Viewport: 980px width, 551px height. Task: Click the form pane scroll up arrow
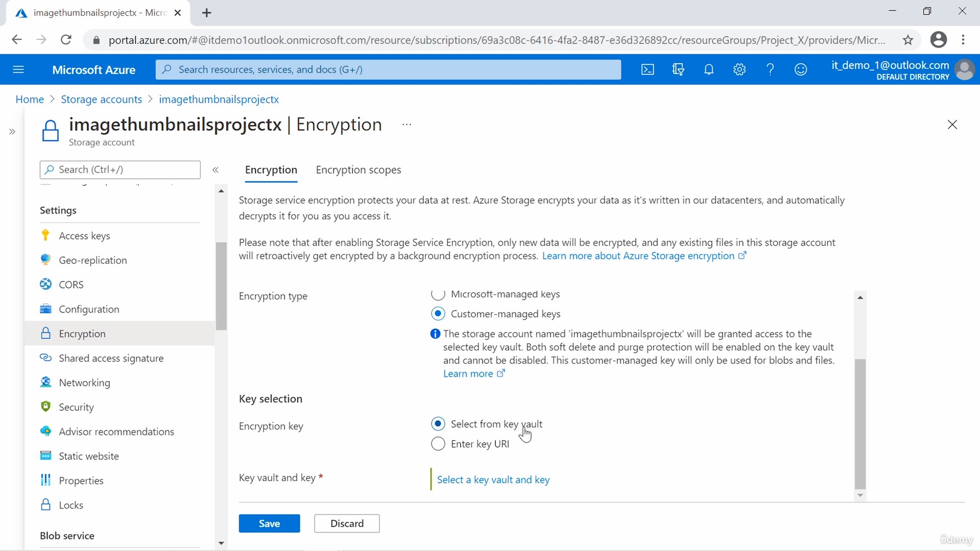861,297
